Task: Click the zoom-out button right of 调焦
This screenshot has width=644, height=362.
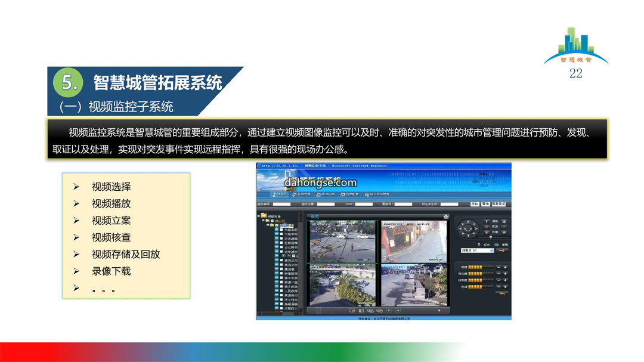Action: click(x=504, y=221)
